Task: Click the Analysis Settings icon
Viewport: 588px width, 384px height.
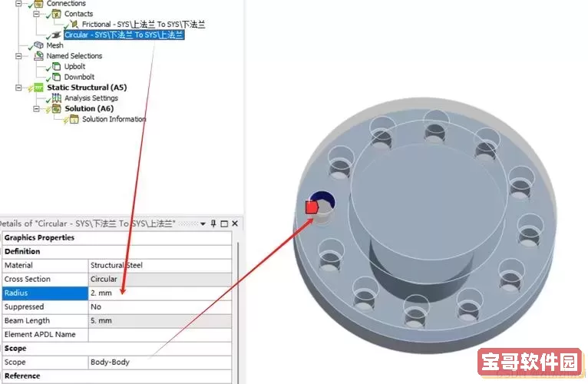Action: coord(57,98)
